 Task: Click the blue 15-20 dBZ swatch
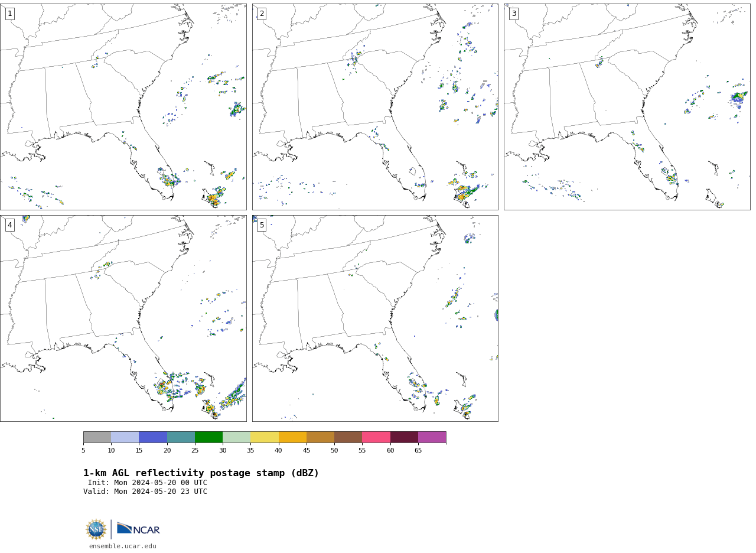(x=153, y=437)
